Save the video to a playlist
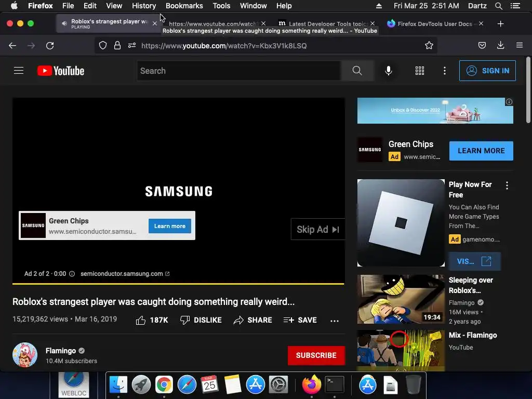532x399 pixels. [x=300, y=320]
